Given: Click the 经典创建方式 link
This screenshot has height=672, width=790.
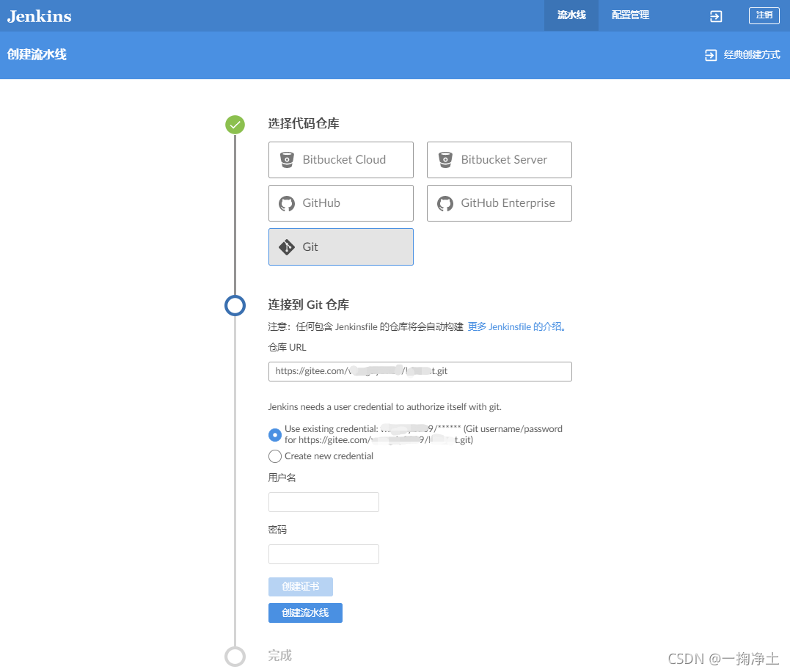Looking at the screenshot, I should [x=752, y=54].
